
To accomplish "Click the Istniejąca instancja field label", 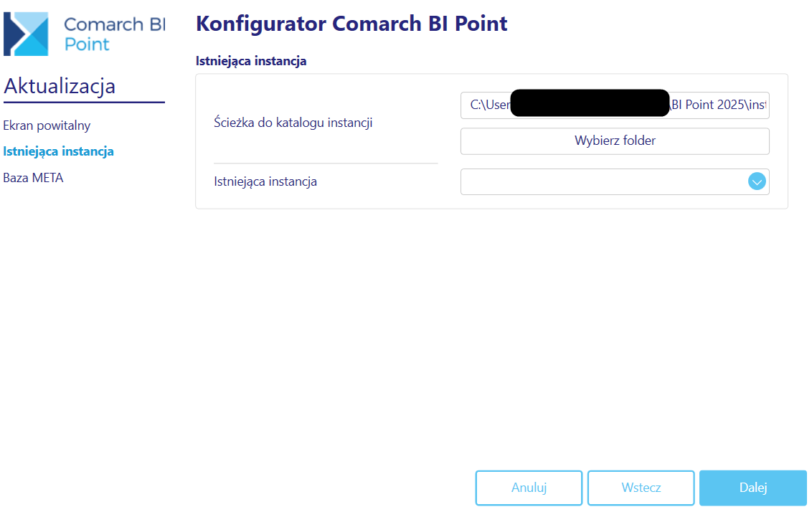I will click(265, 181).
